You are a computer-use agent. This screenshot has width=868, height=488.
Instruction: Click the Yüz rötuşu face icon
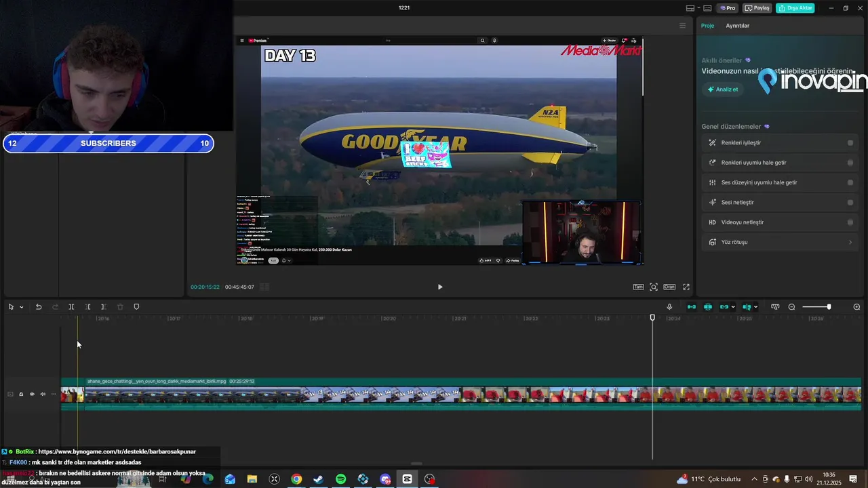712,242
